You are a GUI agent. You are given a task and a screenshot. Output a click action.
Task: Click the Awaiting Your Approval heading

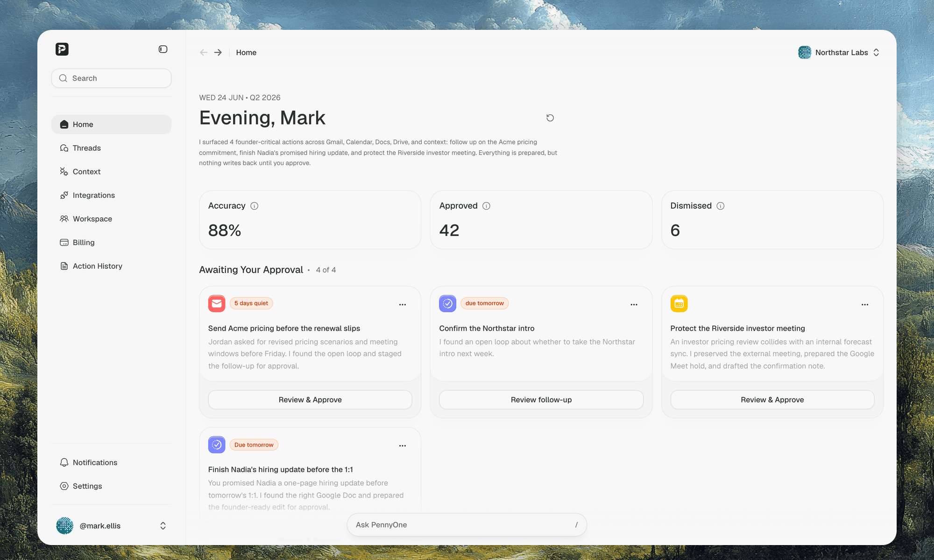click(x=251, y=270)
